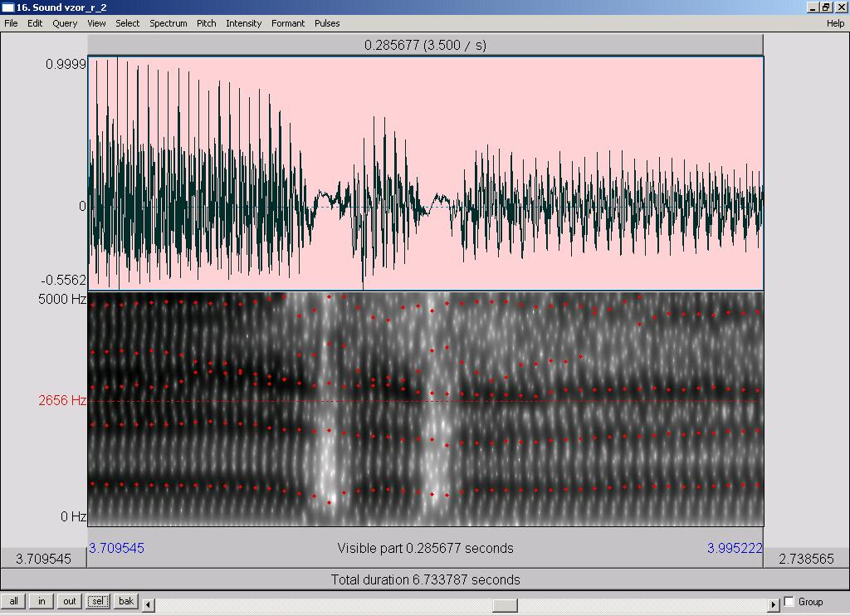Screen dimensions: 850x616
Task: Open the Select menu
Action: point(127,23)
